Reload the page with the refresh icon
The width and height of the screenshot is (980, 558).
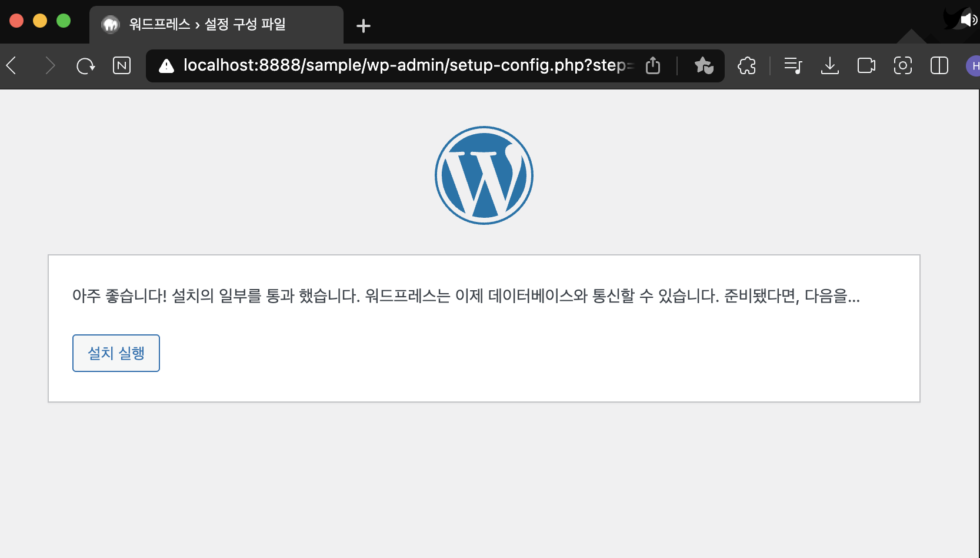pyautogui.click(x=86, y=65)
